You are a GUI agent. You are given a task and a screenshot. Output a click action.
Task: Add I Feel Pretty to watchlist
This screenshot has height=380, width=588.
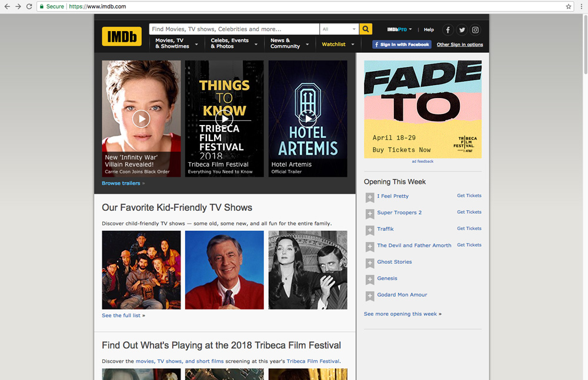(x=370, y=197)
